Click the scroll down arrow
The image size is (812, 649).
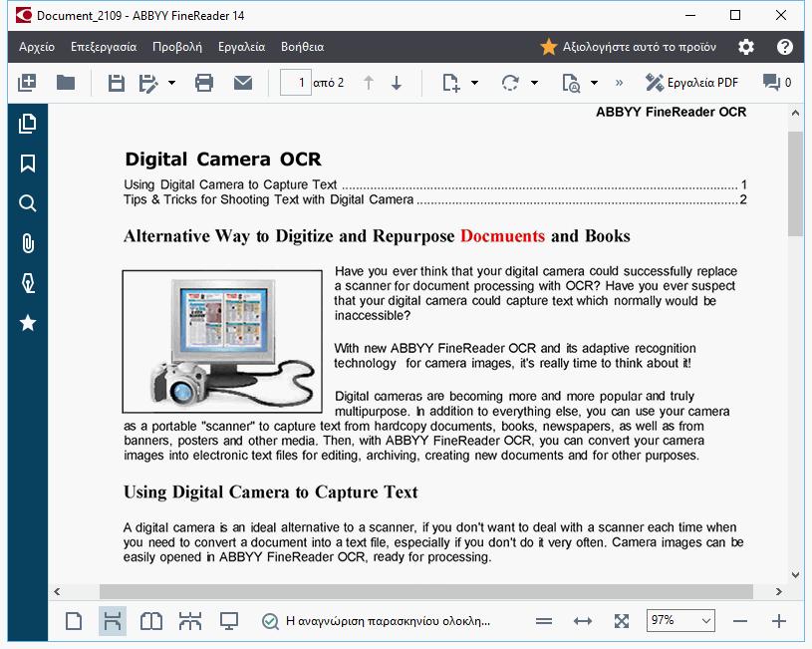pos(795,574)
